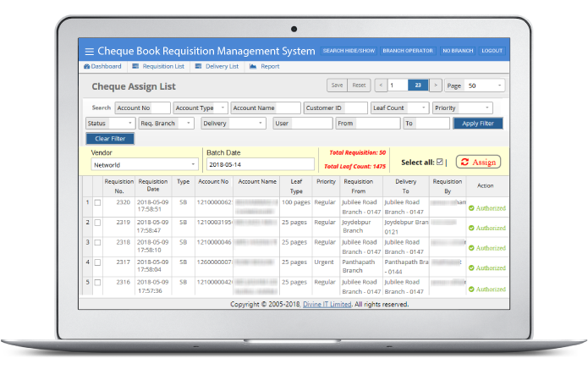588x375 pixels.
Task: Check the box for requisition 2319
Action: coord(97,223)
